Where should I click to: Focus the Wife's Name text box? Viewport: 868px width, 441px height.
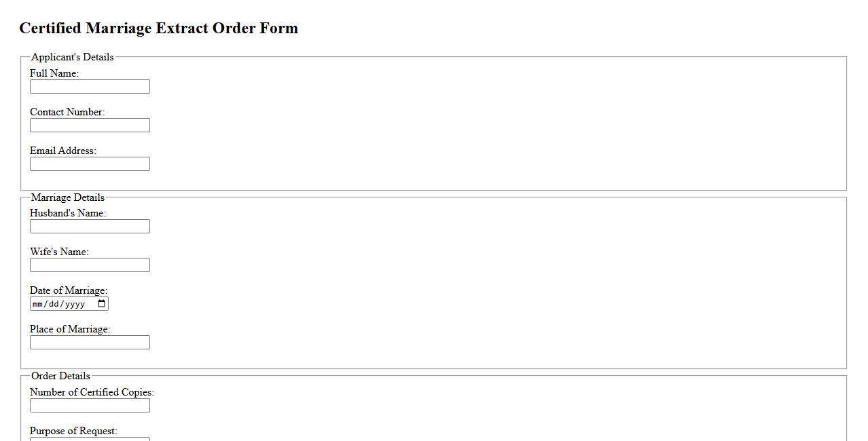click(90, 265)
